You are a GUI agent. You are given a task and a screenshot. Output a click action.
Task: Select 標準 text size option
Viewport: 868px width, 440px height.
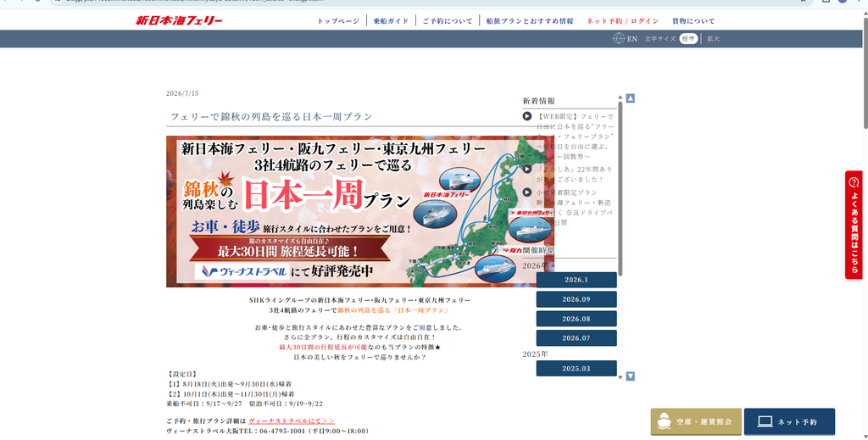(688, 39)
